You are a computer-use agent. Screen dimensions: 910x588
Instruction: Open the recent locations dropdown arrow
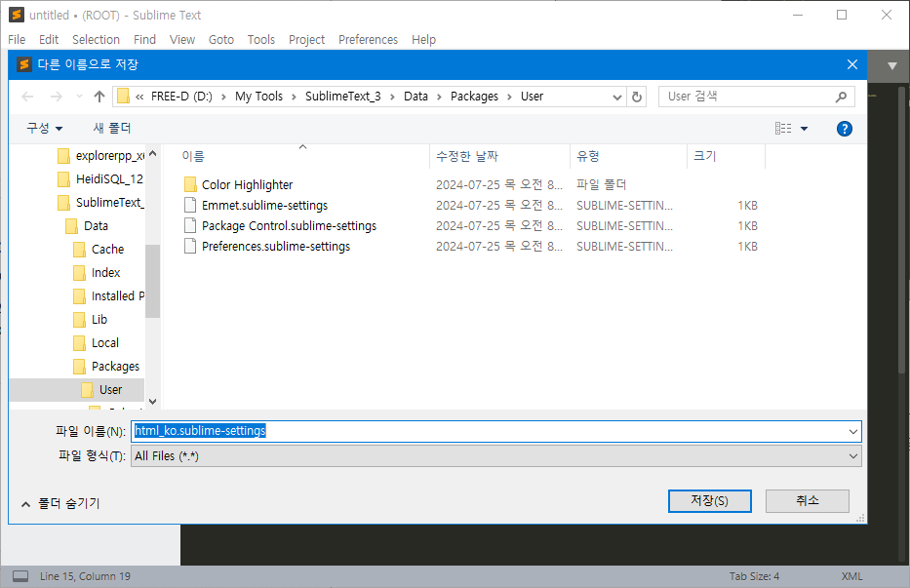coord(80,97)
